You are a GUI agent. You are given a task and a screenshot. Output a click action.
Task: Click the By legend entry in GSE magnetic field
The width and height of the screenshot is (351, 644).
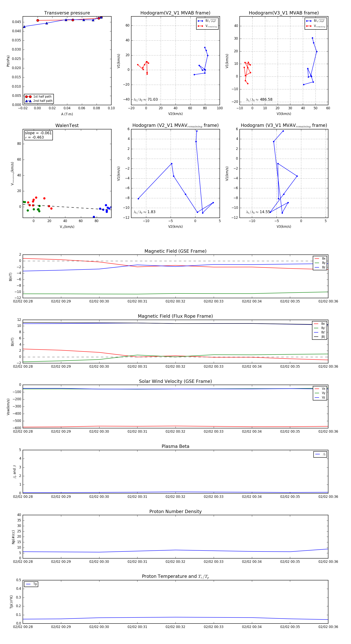click(x=320, y=263)
